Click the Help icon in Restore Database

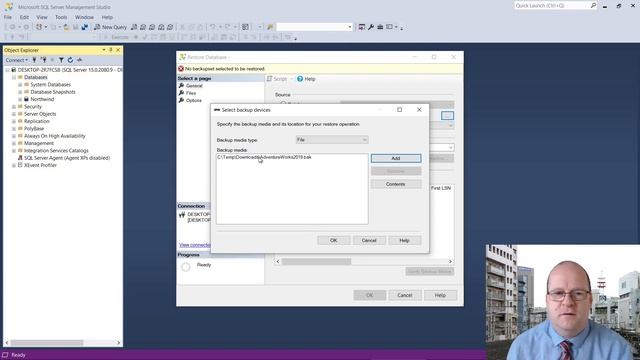(x=300, y=79)
